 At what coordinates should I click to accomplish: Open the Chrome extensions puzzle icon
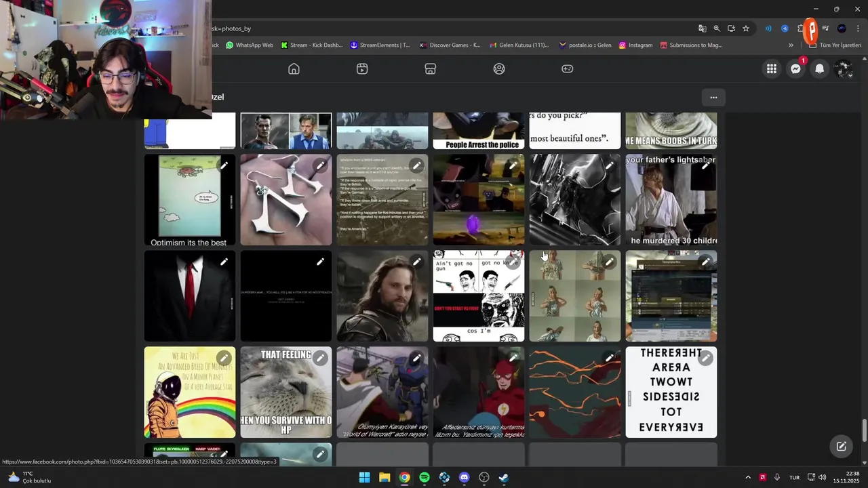[x=801, y=28]
